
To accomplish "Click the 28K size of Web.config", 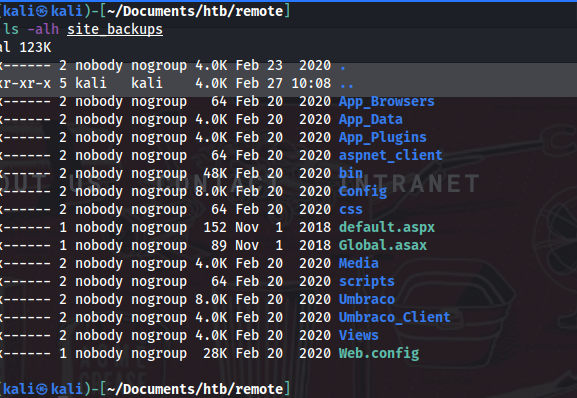I will (x=215, y=353).
